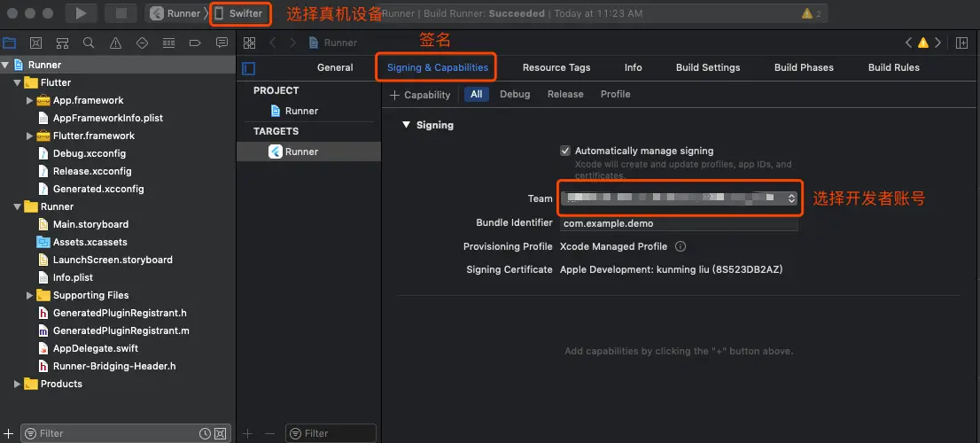The height and width of the screenshot is (443, 980).
Task: Open the related items grid icon
Action: pos(249,43)
